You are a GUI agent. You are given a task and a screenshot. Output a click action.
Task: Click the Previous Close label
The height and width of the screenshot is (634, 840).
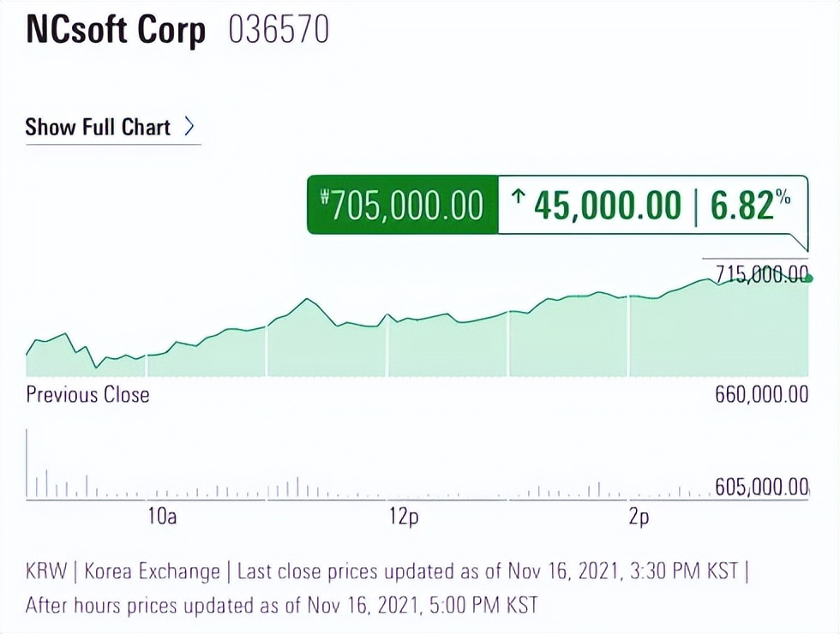pyautogui.click(x=87, y=395)
